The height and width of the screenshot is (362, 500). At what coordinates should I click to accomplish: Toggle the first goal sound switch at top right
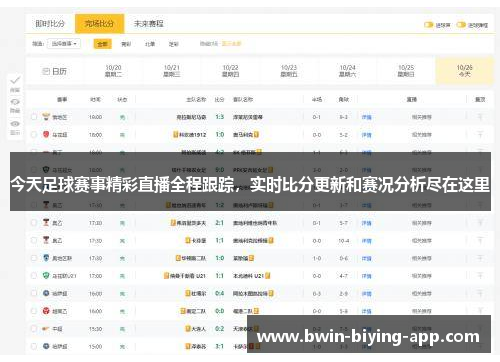tap(428, 25)
